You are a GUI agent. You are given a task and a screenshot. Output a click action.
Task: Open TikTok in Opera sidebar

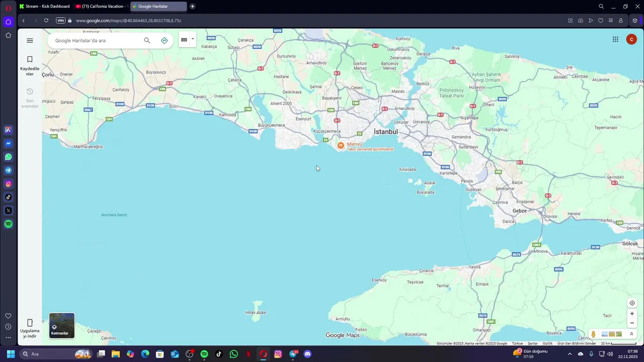click(x=8, y=197)
